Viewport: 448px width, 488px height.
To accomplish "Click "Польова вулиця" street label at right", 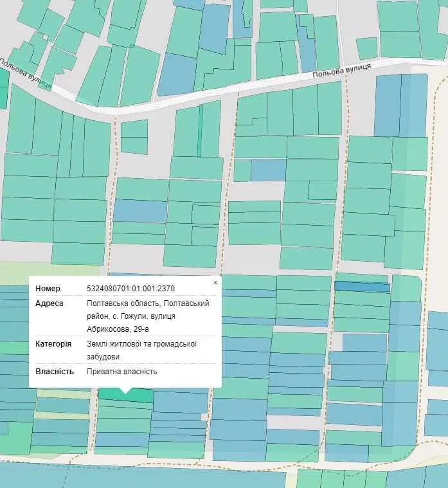I will point(341,71).
